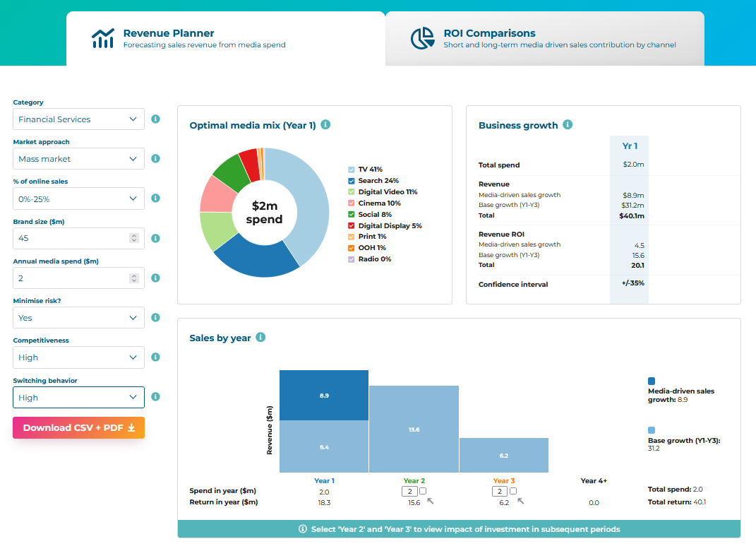Show info for Business growth heading
The image size is (756, 551).
pyautogui.click(x=568, y=124)
